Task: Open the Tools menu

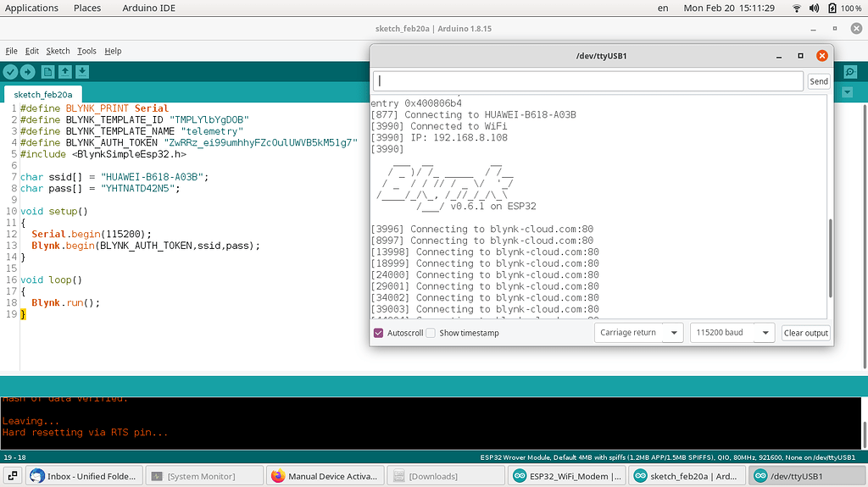Action: 86,51
